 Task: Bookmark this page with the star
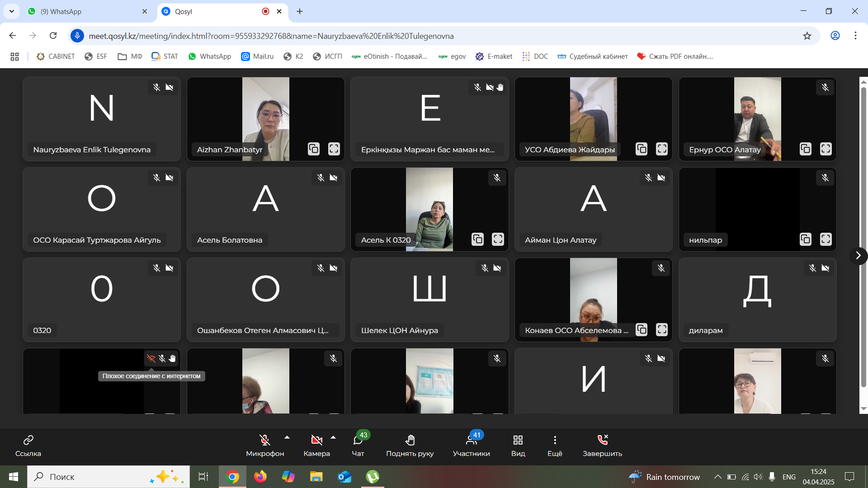click(x=807, y=36)
